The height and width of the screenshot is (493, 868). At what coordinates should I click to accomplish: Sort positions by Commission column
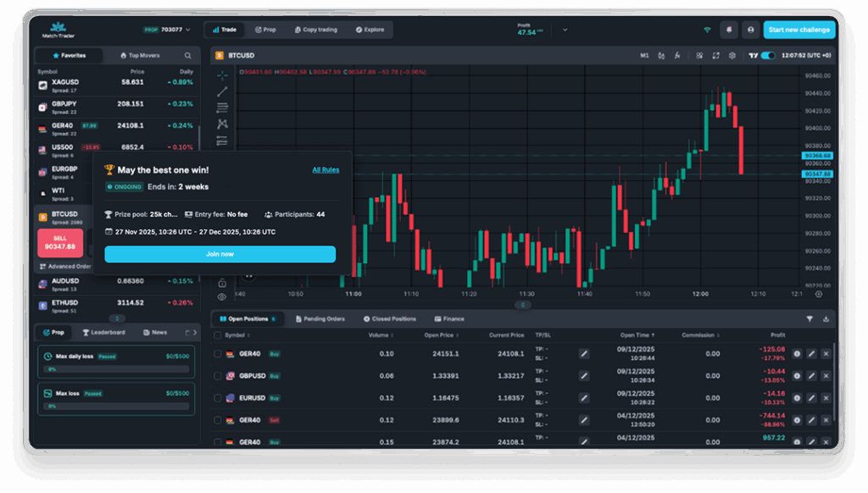point(701,335)
